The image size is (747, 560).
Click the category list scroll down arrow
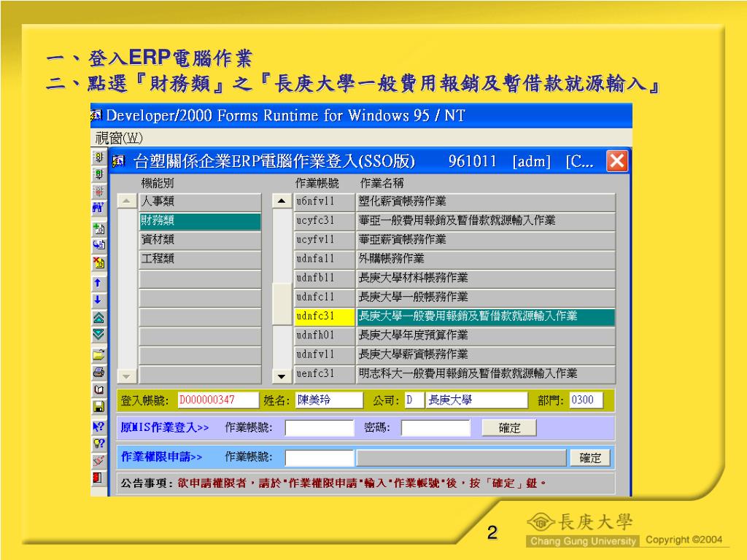tap(126, 376)
